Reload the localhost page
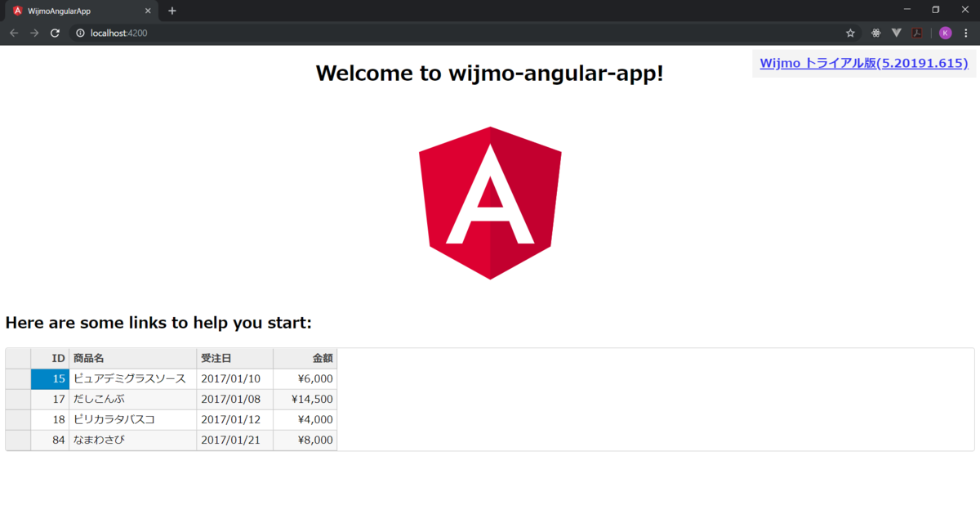980x532 pixels. point(55,33)
